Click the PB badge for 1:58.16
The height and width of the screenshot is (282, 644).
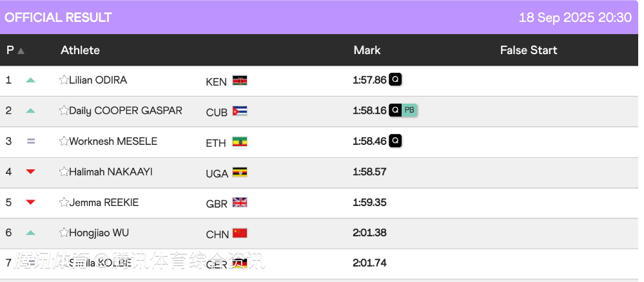[x=409, y=110]
